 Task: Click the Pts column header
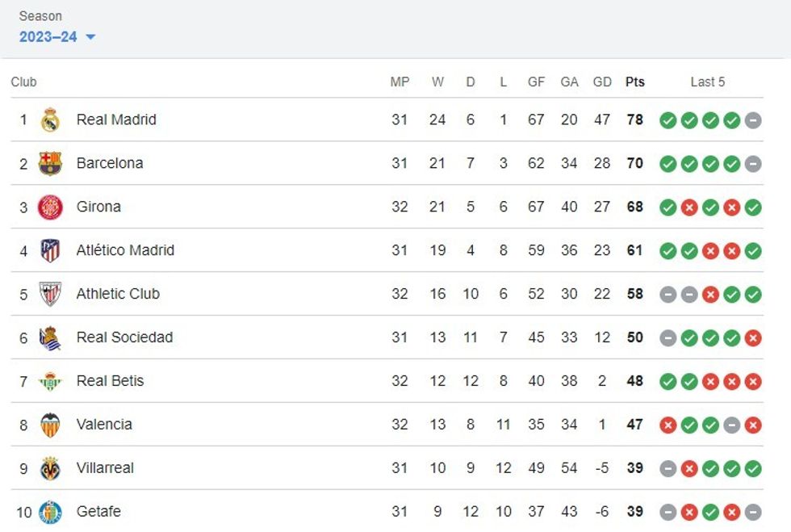(x=634, y=82)
